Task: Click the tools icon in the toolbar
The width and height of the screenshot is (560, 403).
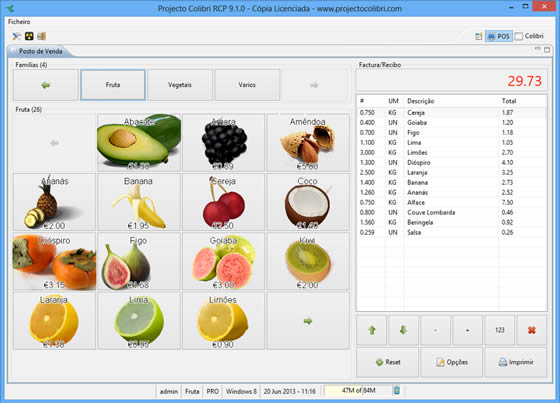Action: pyautogui.click(x=16, y=36)
